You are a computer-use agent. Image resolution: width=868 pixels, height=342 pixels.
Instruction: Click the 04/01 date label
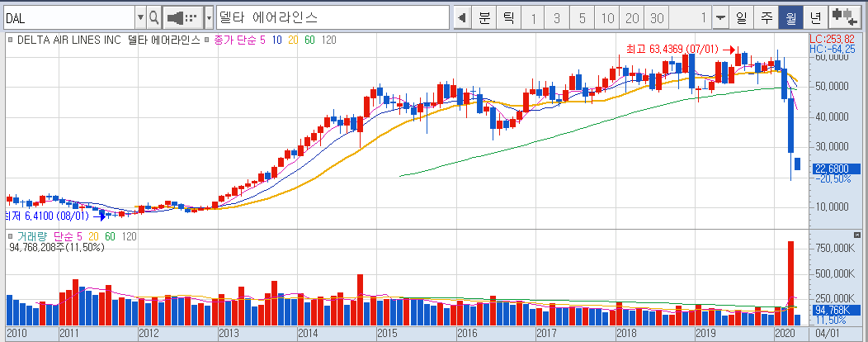828,334
